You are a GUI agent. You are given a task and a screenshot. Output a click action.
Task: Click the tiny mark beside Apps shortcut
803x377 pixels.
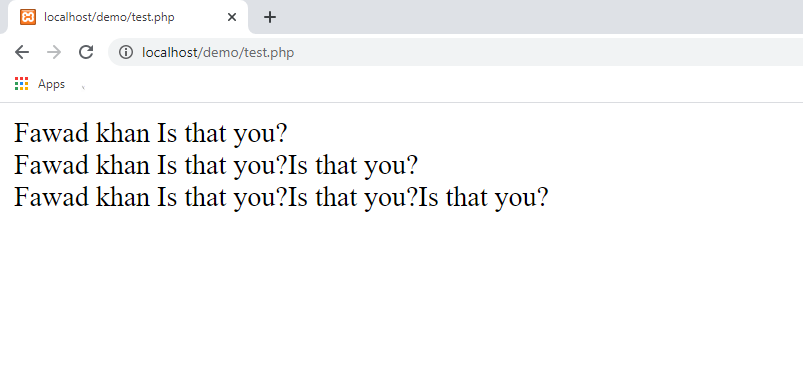point(83,88)
